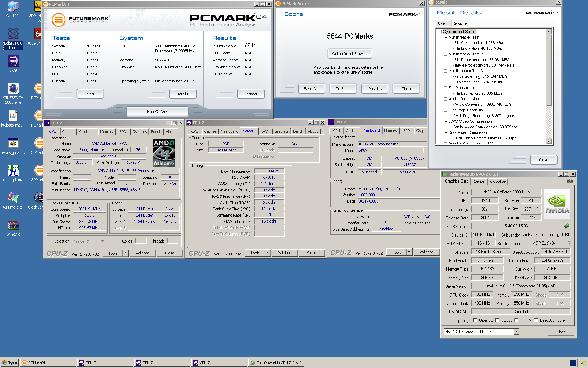The image size is (588, 368).
Task: Click the Result Details scrollbar down arrow
Action: (x=549, y=141)
